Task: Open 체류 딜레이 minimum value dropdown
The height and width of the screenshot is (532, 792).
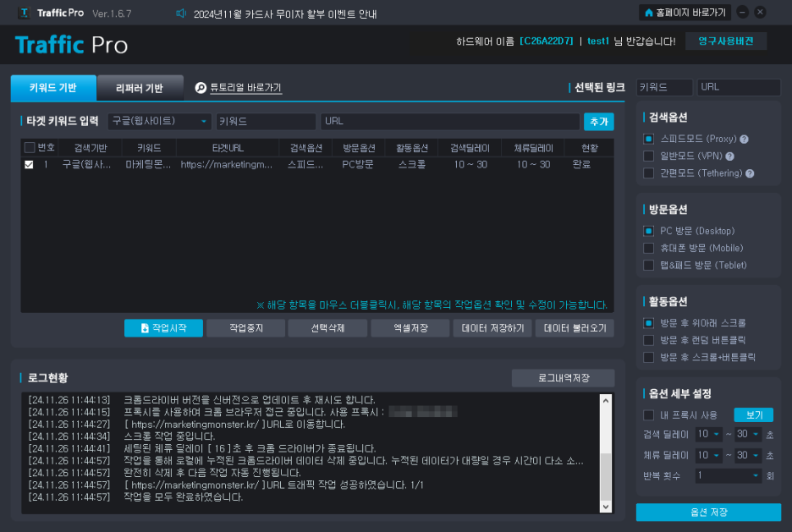Action: click(x=709, y=455)
